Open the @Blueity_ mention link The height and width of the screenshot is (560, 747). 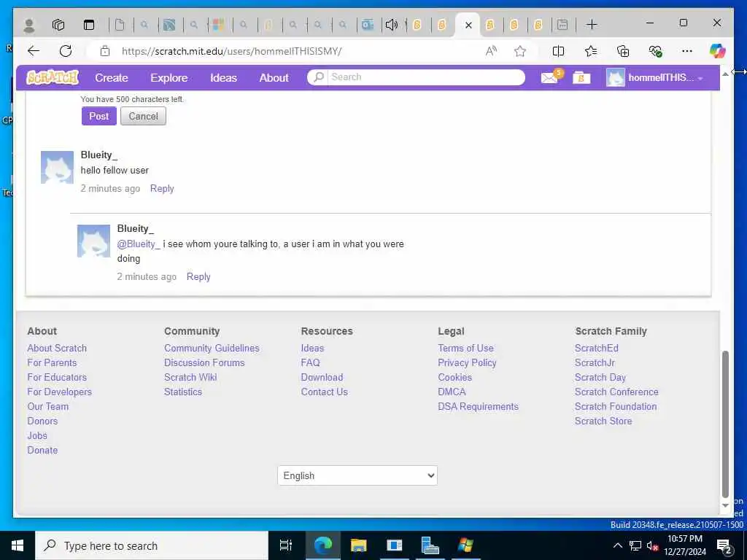139,244
